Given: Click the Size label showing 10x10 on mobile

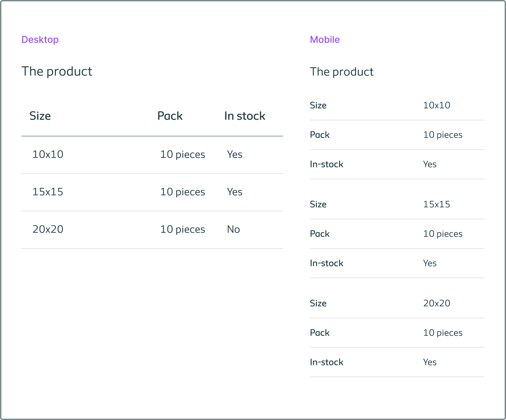Looking at the screenshot, I should click(318, 105).
